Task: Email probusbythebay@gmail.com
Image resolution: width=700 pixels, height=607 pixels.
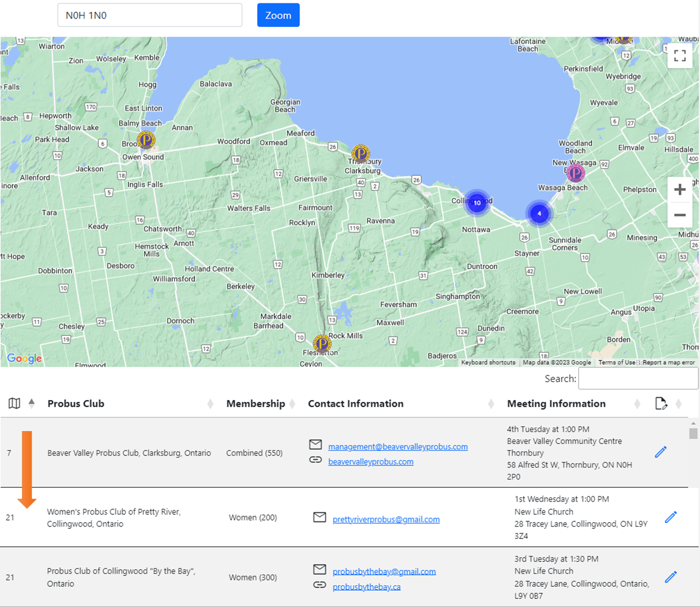Action: pos(384,572)
